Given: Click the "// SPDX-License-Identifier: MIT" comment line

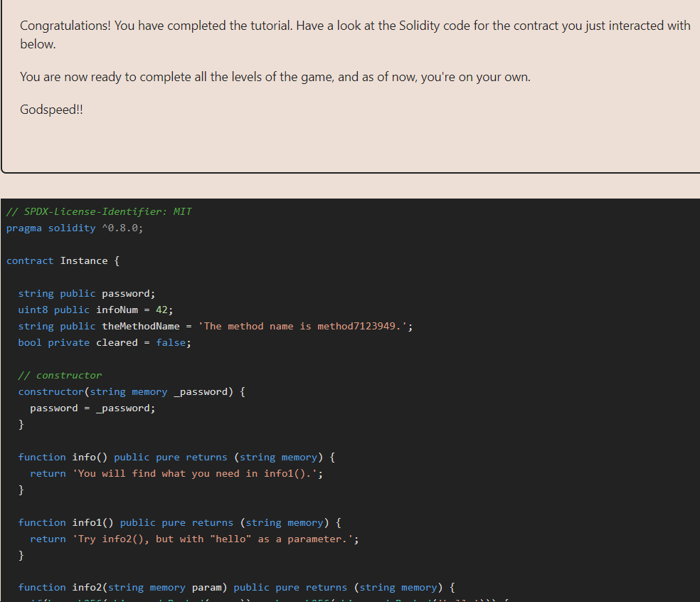Looking at the screenshot, I should tap(99, 211).
